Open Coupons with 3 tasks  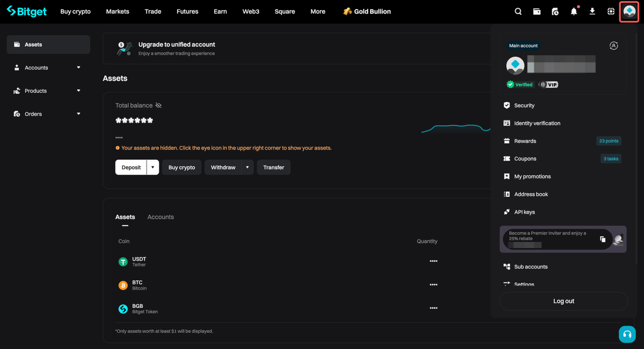click(x=563, y=159)
